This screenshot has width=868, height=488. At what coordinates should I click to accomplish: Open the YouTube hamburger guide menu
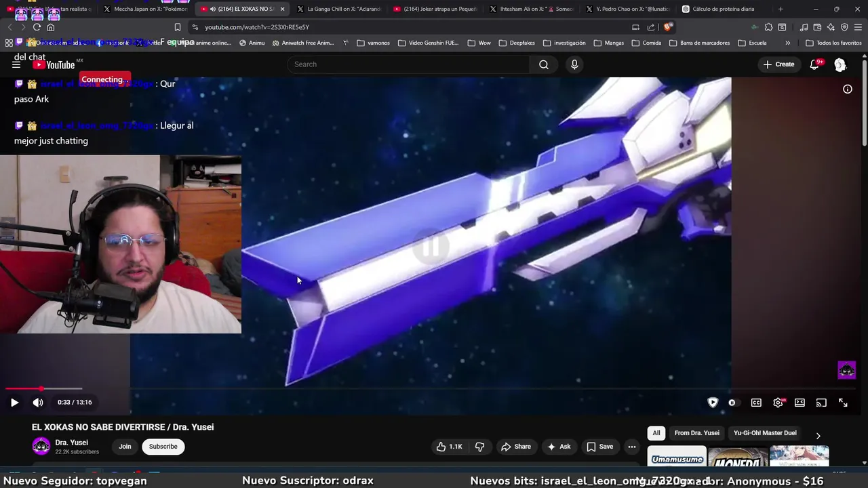(x=16, y=64)
